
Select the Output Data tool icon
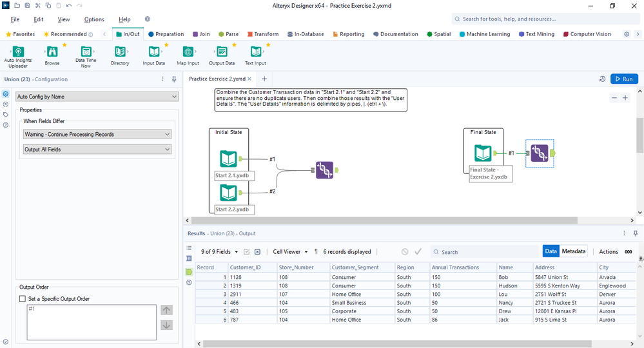point(221,52)
